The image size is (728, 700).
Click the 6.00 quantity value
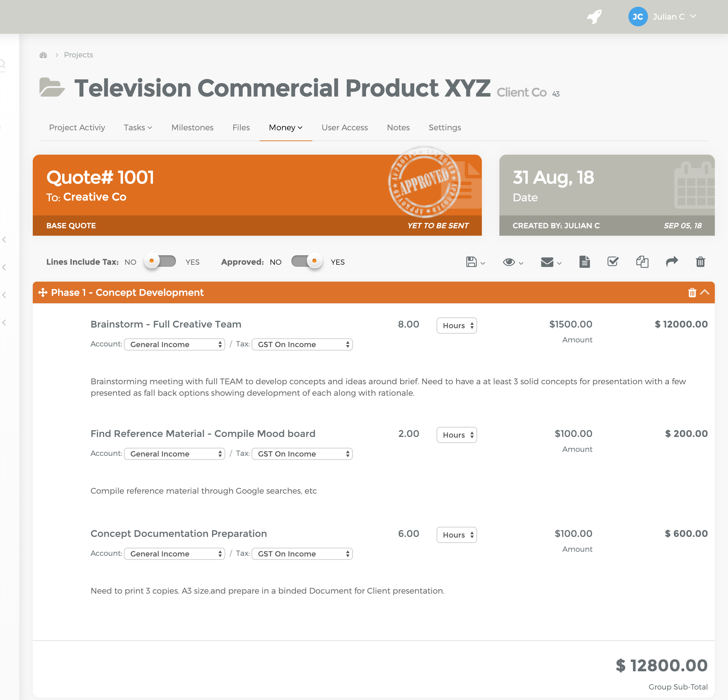click(x=409, y=534)
